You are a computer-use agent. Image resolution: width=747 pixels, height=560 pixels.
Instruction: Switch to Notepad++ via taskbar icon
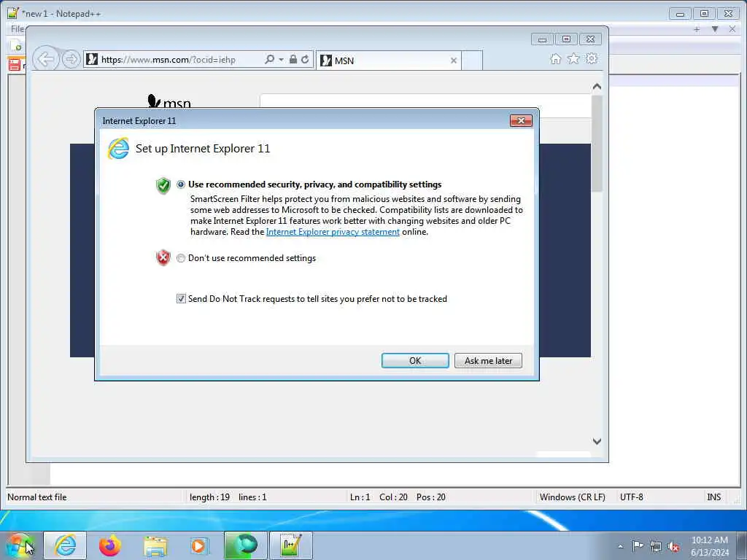click(291, 545)
